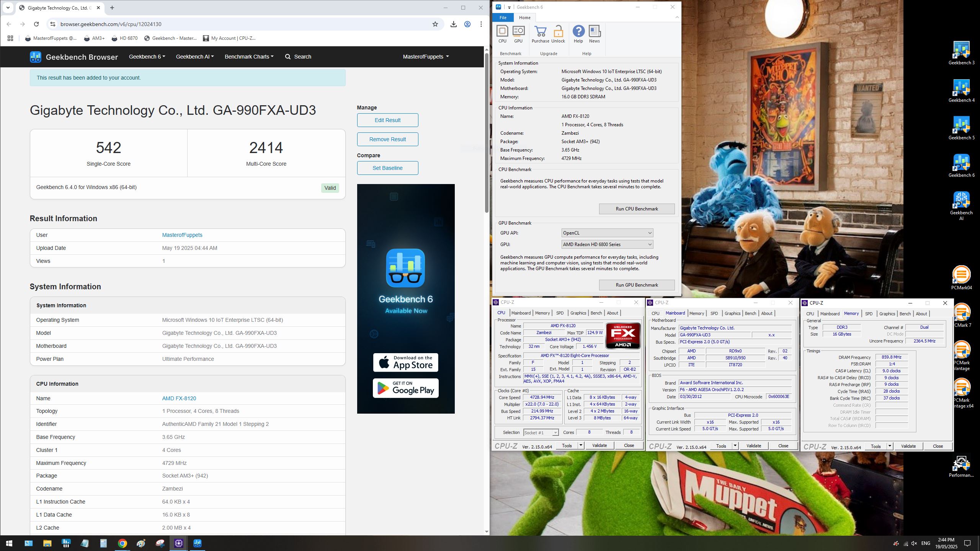Select the Memory tab in CPU-Z CPU window

pyautogui.click(x=542, y=313)
